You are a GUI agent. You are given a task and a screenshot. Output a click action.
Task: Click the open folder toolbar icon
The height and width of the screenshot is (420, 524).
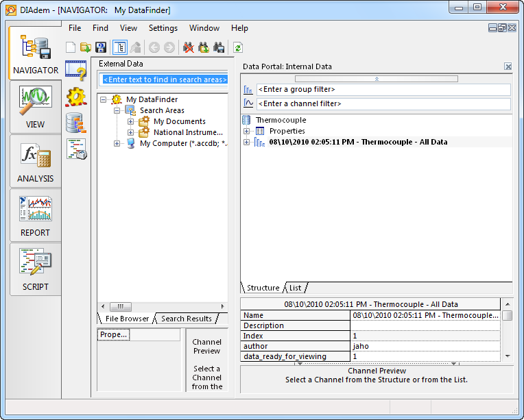pos(86,47)
